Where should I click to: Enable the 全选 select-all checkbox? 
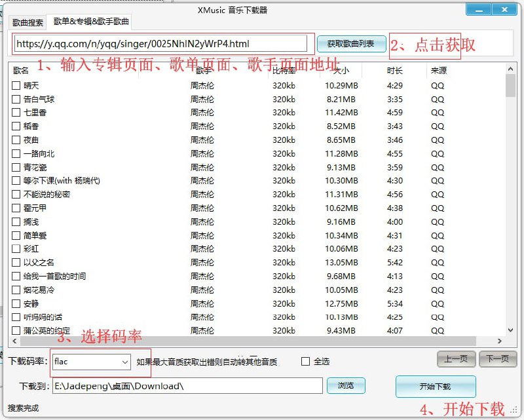click(x=306, y=360)
